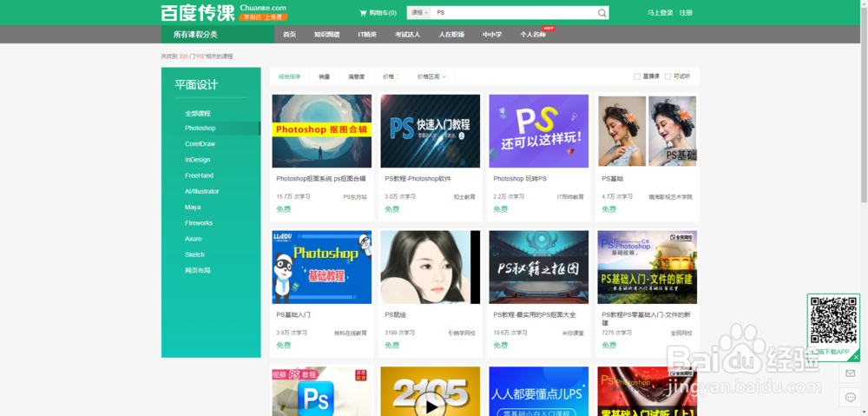Click provider 米你课堂

[x=573, y=333]
